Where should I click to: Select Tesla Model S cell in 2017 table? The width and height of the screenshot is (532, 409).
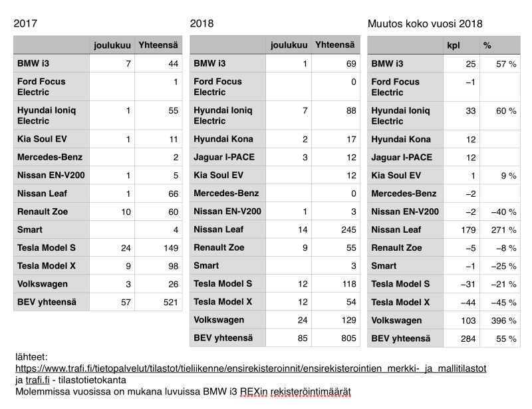click(45, 248)
